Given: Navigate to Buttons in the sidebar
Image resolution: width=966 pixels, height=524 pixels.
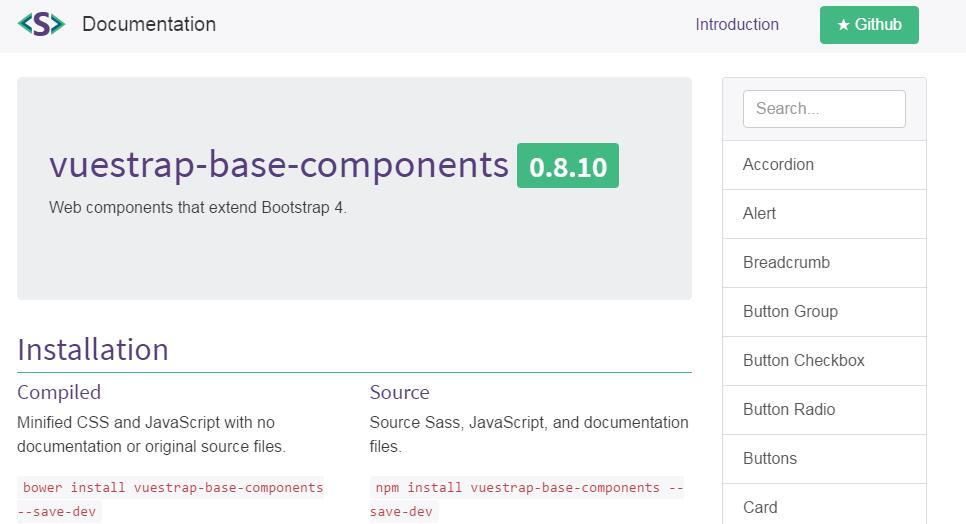Looking at the screenshot, I should pyautogui.click(x=769, y=459).
